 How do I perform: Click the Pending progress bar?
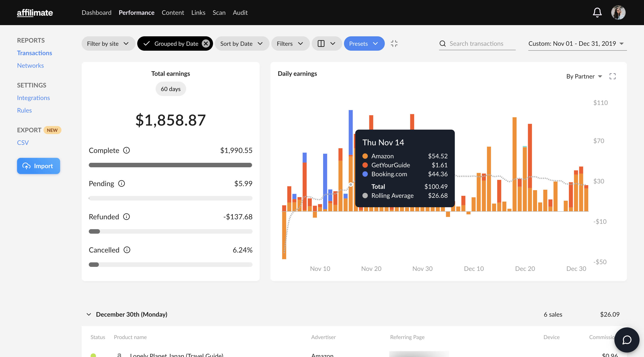[x=170, y=198]
